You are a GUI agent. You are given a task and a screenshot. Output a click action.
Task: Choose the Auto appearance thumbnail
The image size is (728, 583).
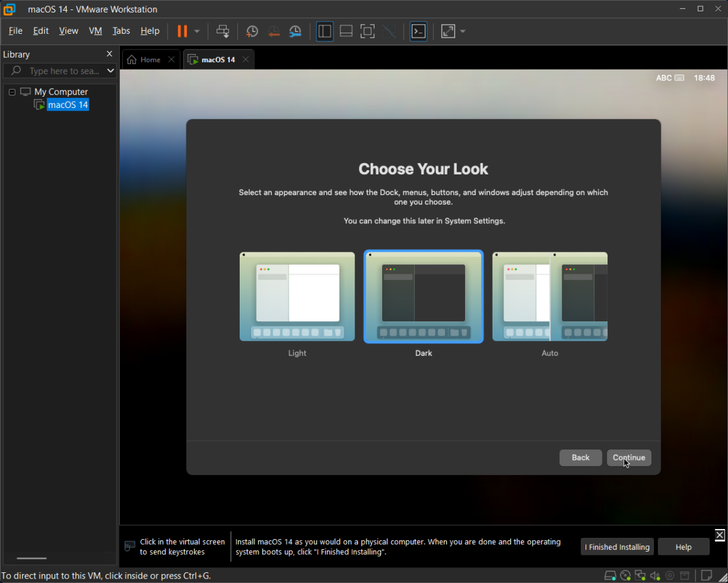pos(550,297)
